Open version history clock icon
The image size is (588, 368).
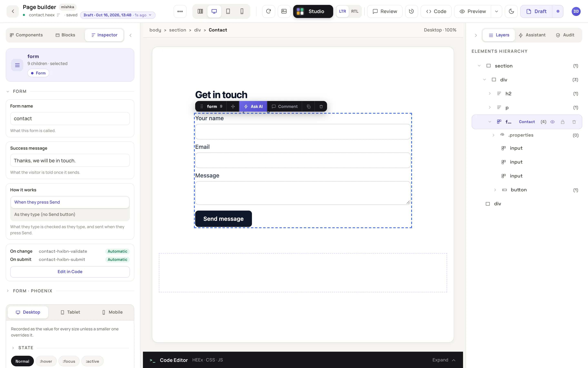tap(411, 11)
